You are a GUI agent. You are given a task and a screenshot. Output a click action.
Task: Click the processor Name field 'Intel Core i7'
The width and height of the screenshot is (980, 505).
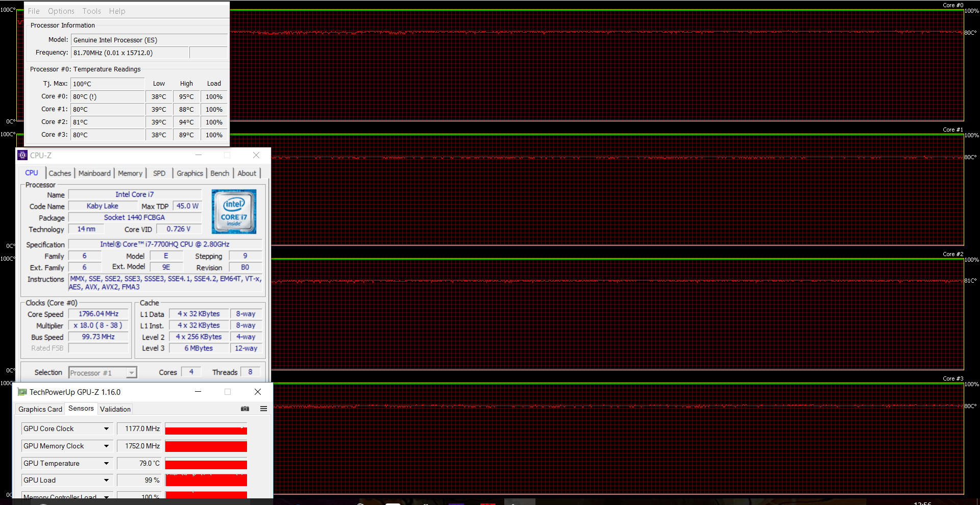coord(135,194)
